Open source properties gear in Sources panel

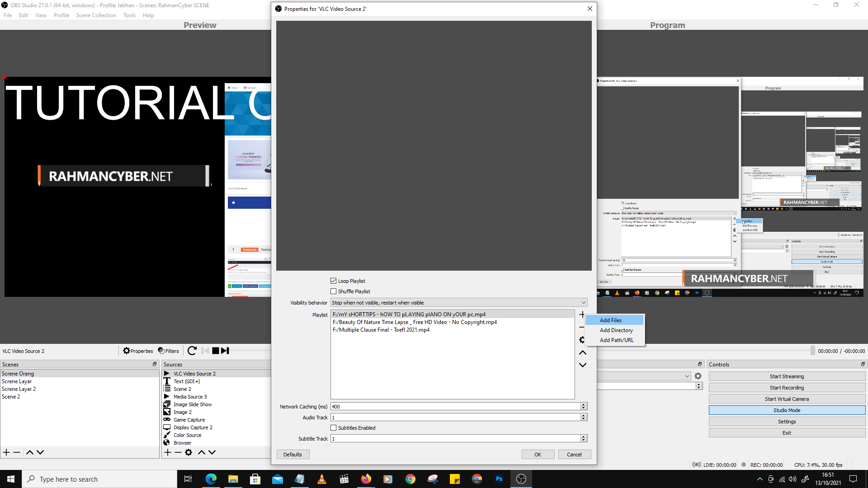coord(189,452)
